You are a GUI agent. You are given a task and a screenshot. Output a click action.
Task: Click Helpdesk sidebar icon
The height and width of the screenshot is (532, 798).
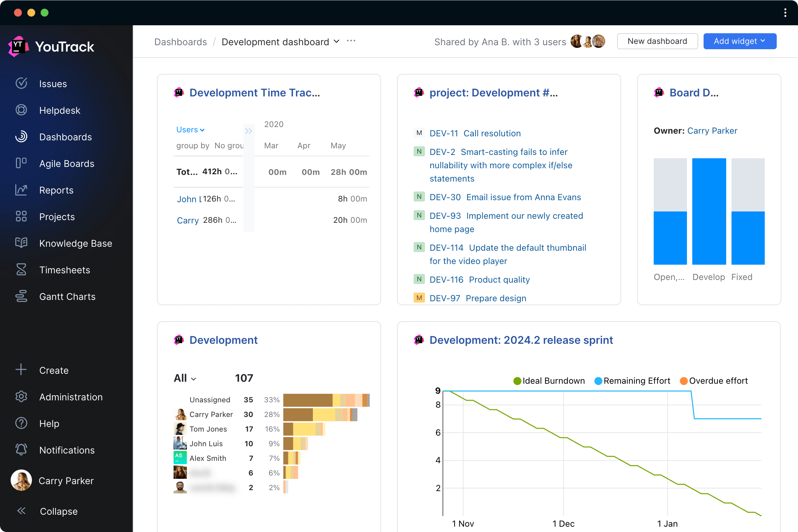coord(21,110)
